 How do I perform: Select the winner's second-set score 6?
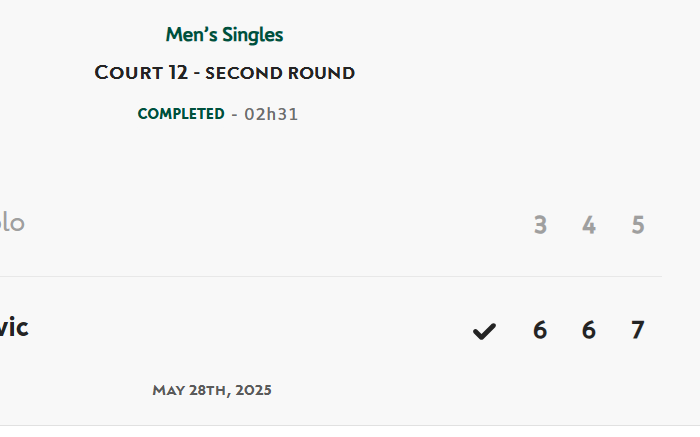click(x=589, y=330)
